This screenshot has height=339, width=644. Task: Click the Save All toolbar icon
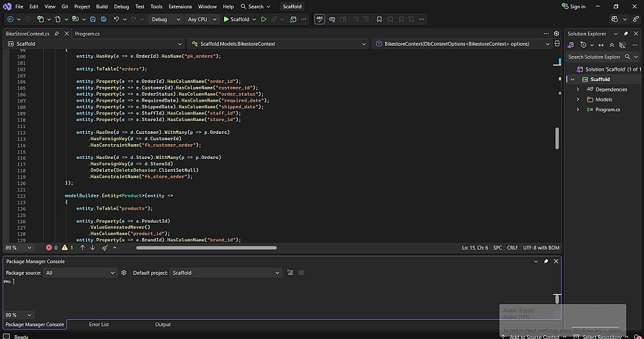coord(104,19)
